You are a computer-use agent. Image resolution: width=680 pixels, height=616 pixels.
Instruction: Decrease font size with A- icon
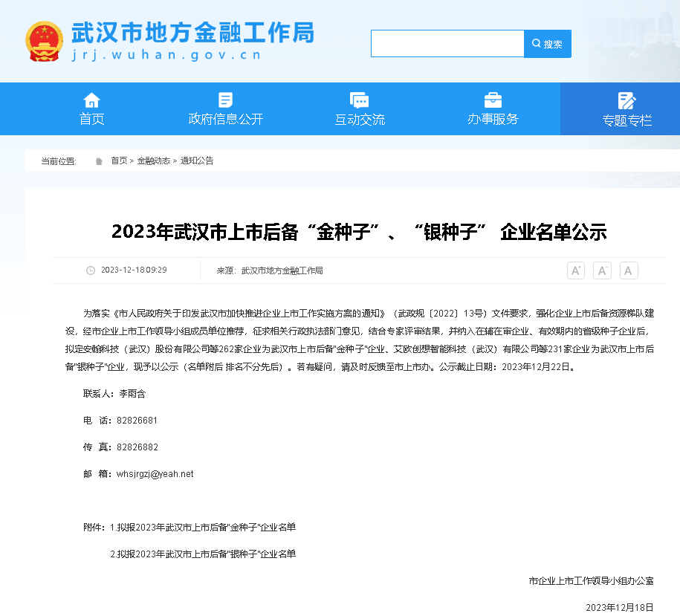point(602,270)
